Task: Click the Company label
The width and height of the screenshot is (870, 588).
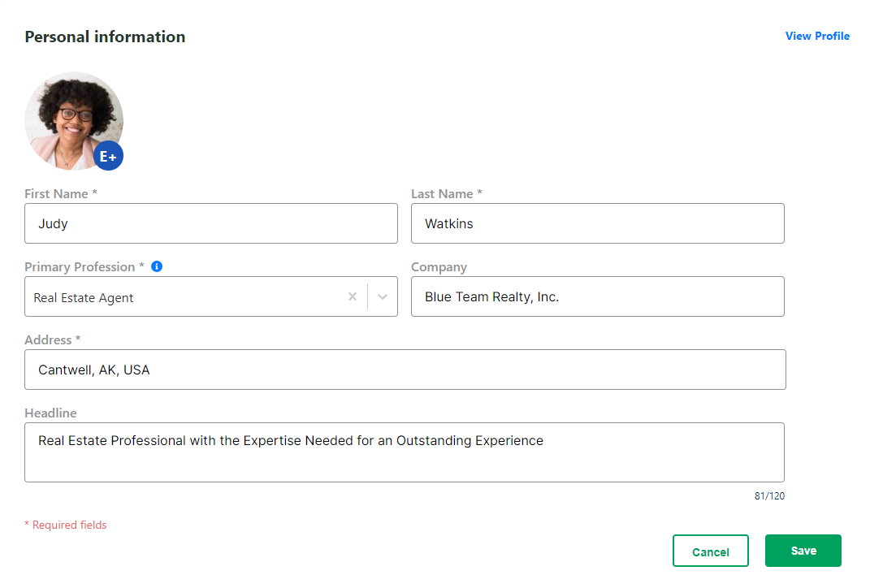Action: 439,267
